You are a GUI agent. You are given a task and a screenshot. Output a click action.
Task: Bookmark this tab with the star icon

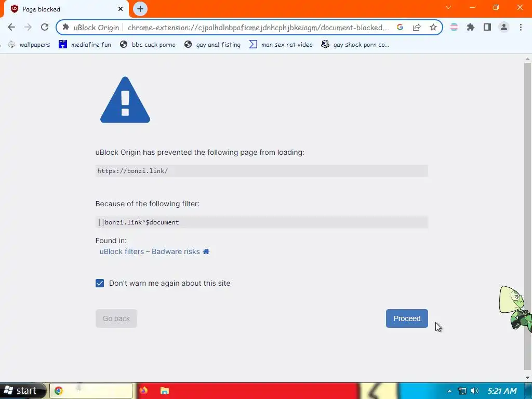tap(433, 28)
